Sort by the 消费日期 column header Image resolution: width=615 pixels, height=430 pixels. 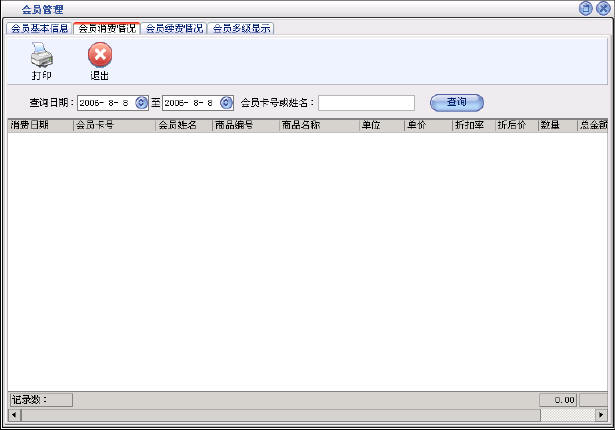click(x=40, y=126)
